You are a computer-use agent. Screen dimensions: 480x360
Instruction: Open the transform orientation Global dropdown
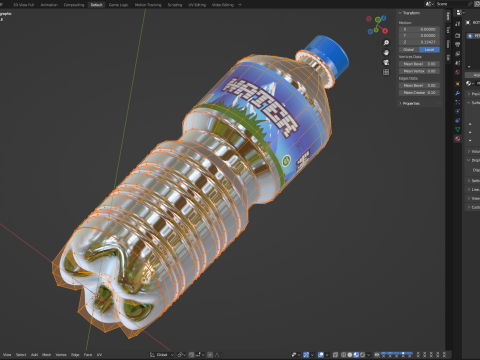click(x=162, y=355)
